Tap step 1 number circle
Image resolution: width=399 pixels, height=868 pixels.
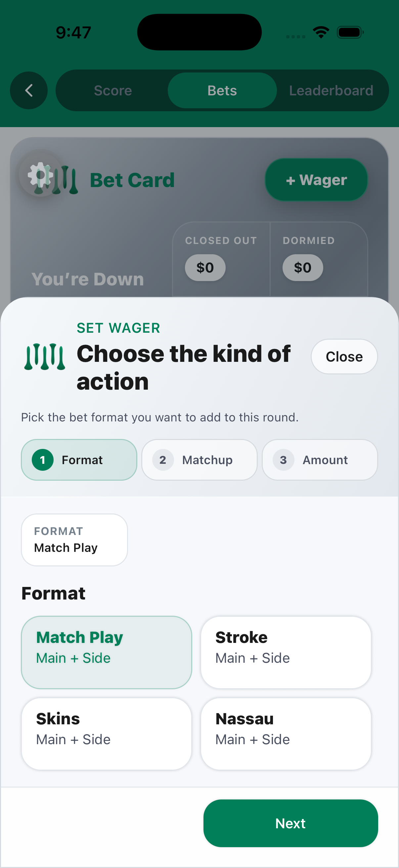coord(42,460)
